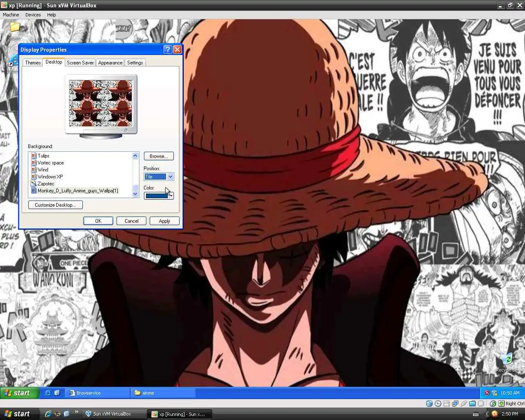Screen dimensions: 525x420
Task: Open Internet Explorer in host quick launch
Action: coord(48,414)
